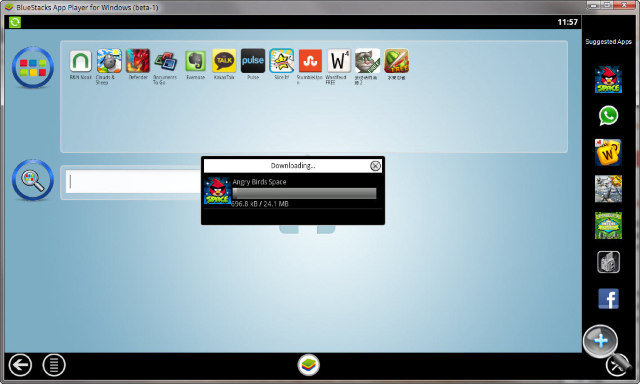Open the My Apps grid button

(33, 67)
